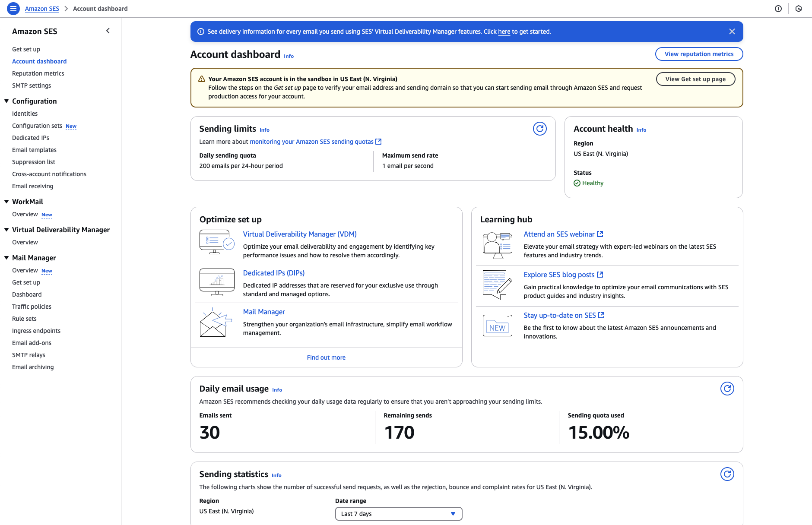812x525 pixels.
Task: Click the Virtual Deliverability Manager monitor illustration
Action: [217, 242]
